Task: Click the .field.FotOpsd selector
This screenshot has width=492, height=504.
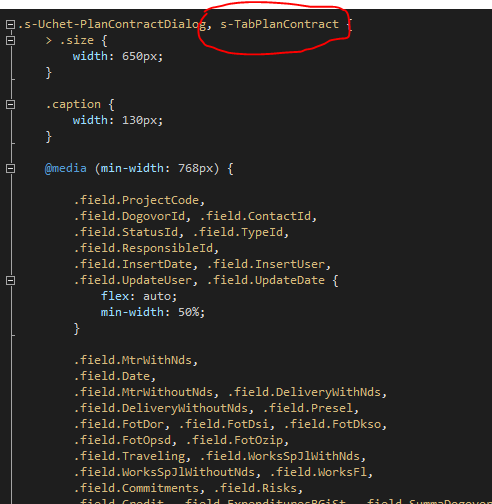Action: pyautogui.click(x=122, y=440)
